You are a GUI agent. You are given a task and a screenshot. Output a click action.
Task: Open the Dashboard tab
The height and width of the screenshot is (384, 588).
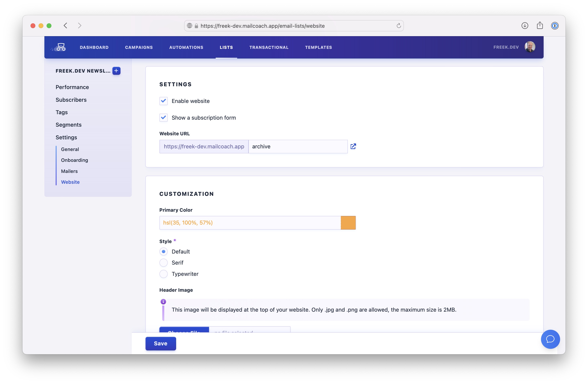(94, 47)
